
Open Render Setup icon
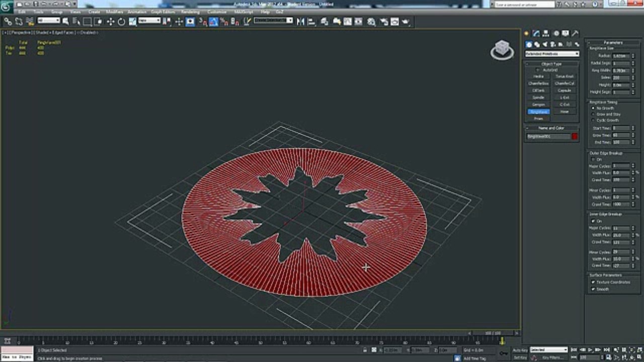tap(383, 22)
